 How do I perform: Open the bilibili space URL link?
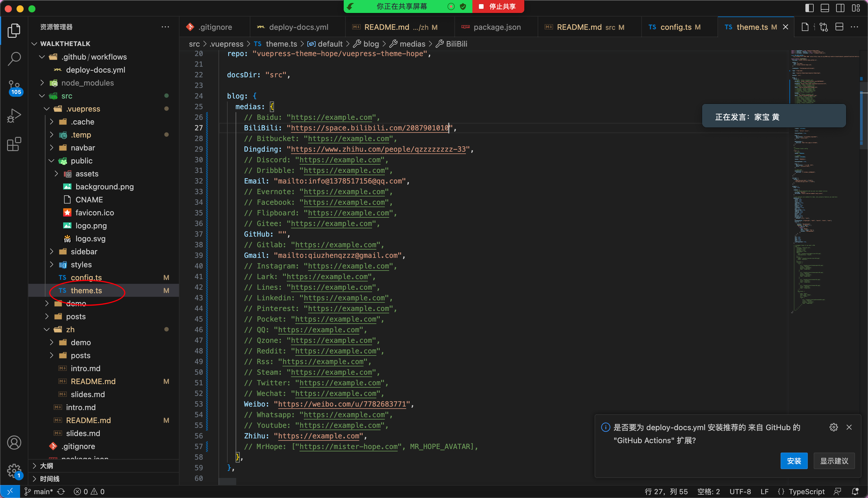(x=370, y=128)
